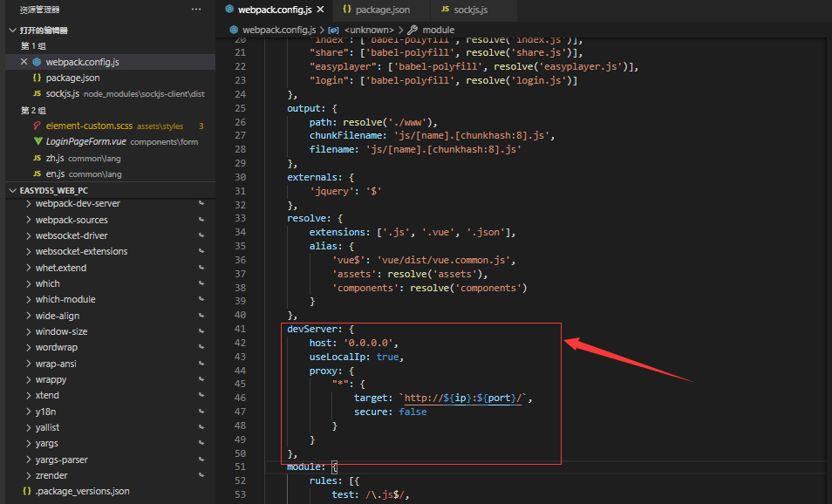The width and height of the screenshot is (832, 504).
Task: Click the 'vue$' alias entry text
Action: pyautogui.click(x=349, y=260)
